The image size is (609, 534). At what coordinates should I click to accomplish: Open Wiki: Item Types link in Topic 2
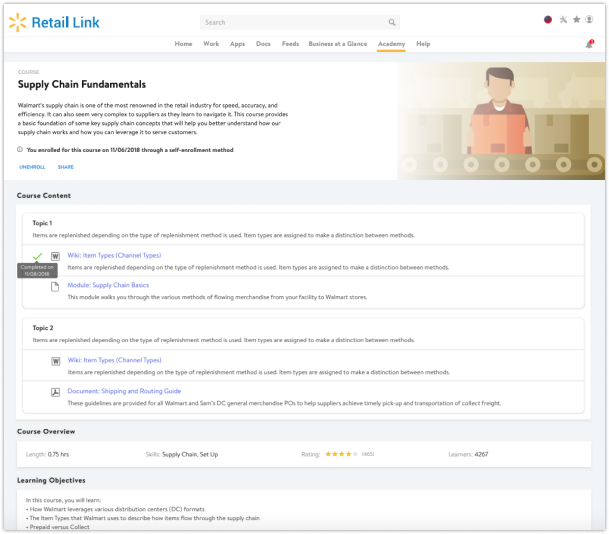(115, 360)
